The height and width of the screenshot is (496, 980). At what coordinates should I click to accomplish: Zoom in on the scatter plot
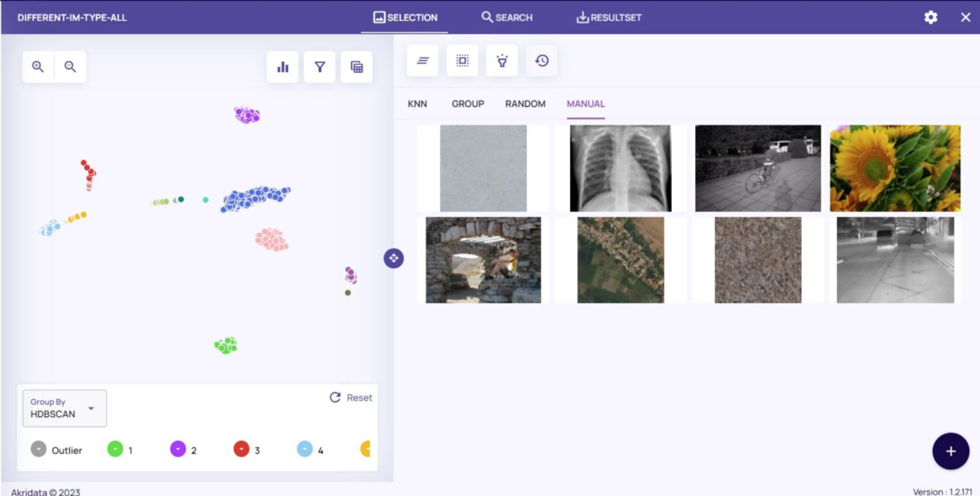[38, 66]
